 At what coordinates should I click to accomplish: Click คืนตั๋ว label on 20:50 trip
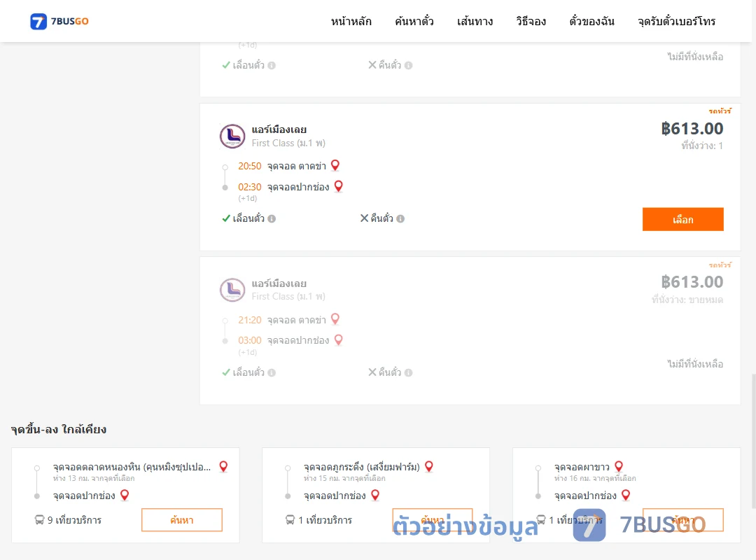(382, 218)
